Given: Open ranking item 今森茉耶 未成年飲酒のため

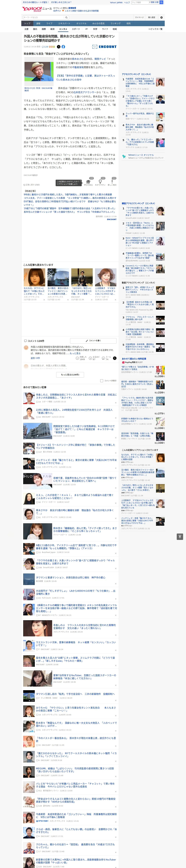Looking at the screenshot, I should pos(143,85).
